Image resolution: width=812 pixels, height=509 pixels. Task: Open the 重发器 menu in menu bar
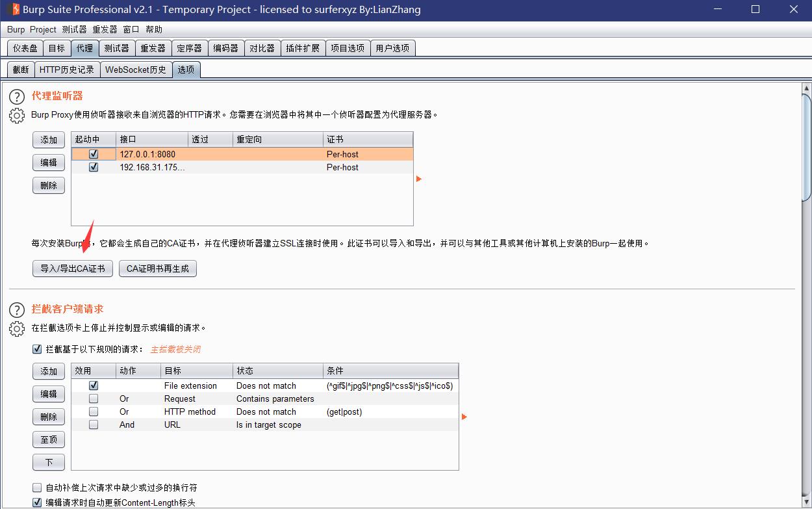(105, 29)
